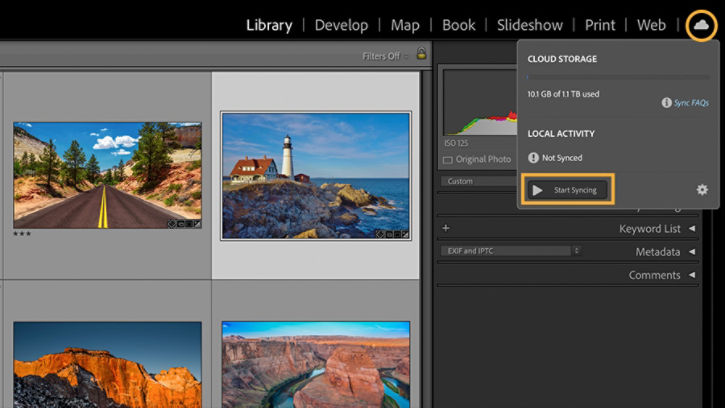
Task: Switch to the Library module
Action: [x=269, y=25]
